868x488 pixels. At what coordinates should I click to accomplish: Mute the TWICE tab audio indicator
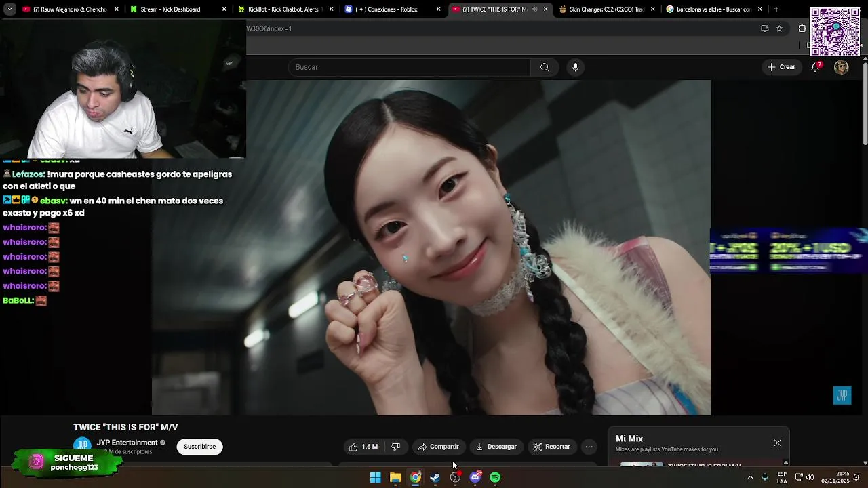pos(534,9)
